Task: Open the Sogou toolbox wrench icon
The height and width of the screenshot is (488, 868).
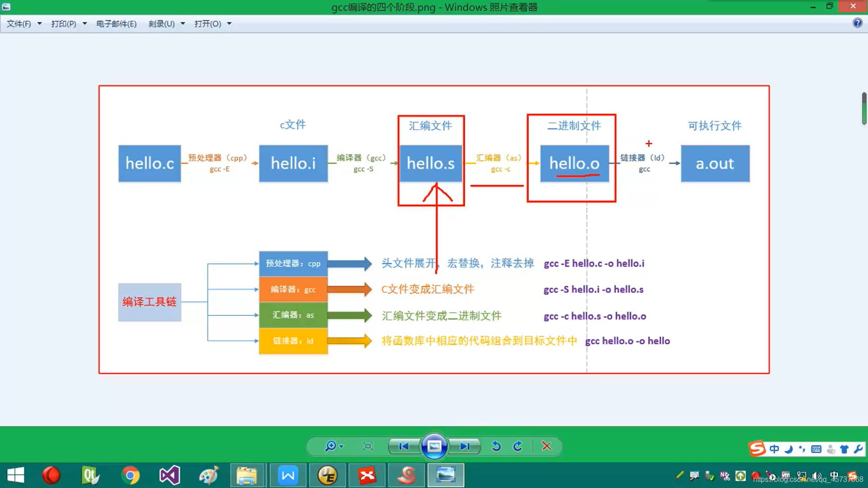Action: point(858,449)
